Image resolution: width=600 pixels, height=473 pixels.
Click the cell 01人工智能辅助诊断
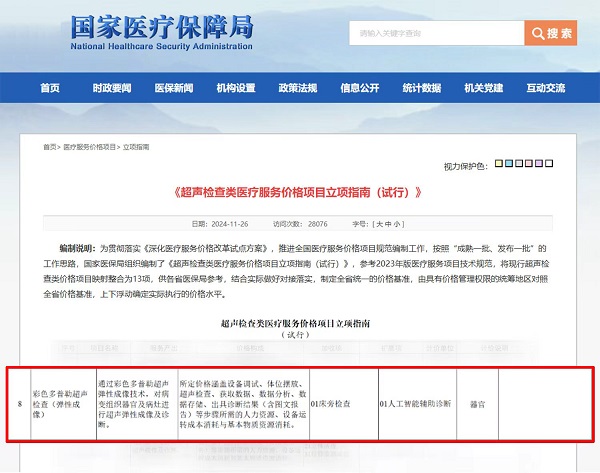coord(415,404)
